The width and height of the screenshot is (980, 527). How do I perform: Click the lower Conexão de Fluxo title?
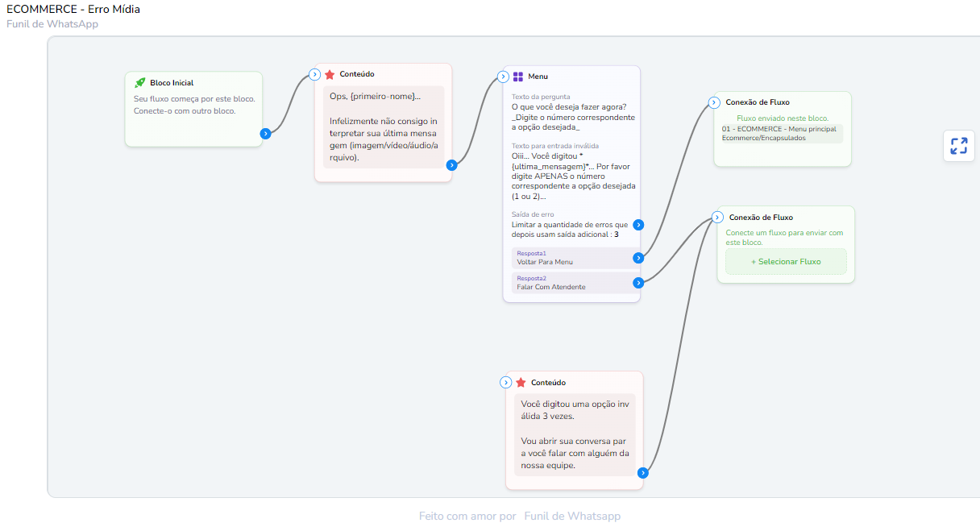[761, 218]
